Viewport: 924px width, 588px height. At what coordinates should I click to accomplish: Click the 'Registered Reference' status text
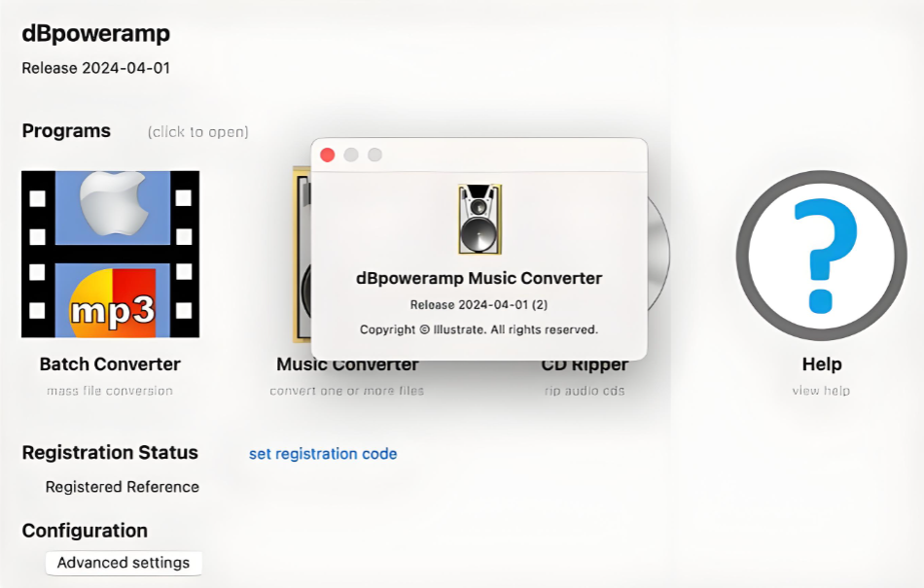pos(122,487)
